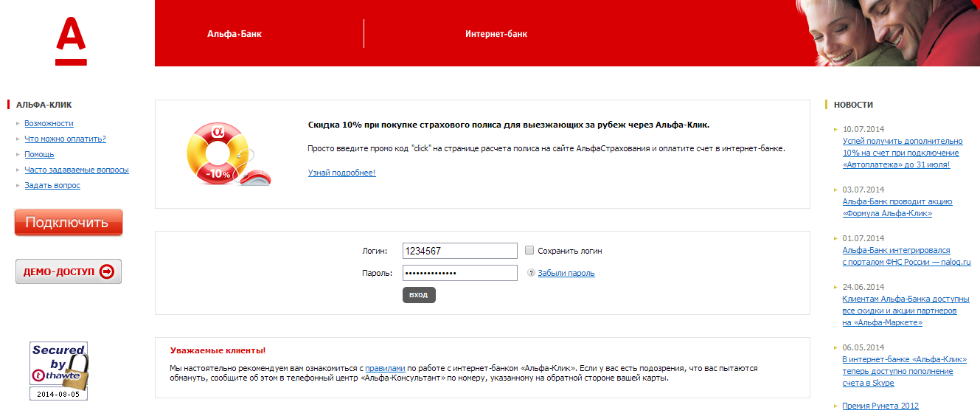Open the Задать вопрос sidebar link
Image resolution: width=980 pixels, height=416 pixels.
[x=52, y=185]
